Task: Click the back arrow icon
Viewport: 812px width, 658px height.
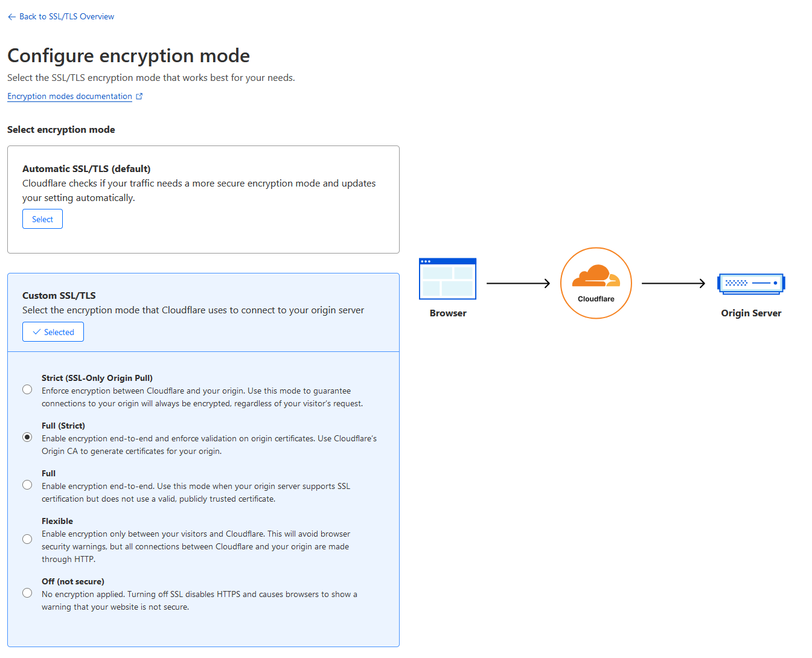Action: (x=11, y=17)
